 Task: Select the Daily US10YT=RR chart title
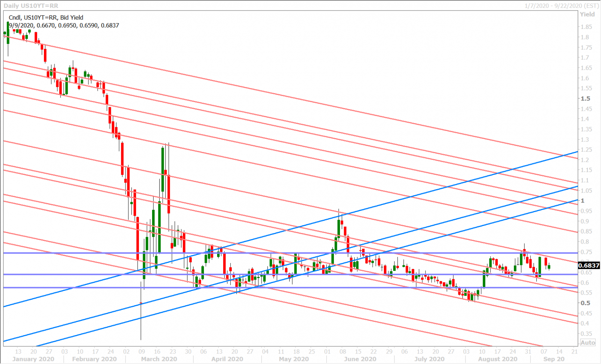click(x=31, y=6)
